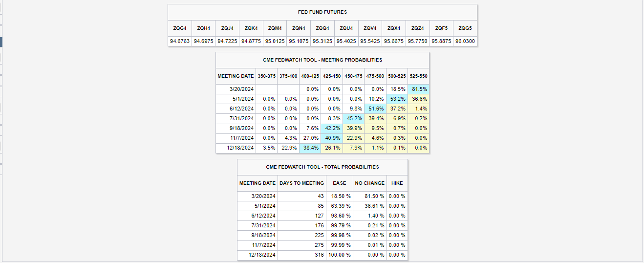This screenshot has height=263, width=644.
Task: Select the 95.5425 futures price
Action: click(x=370, y=41)
